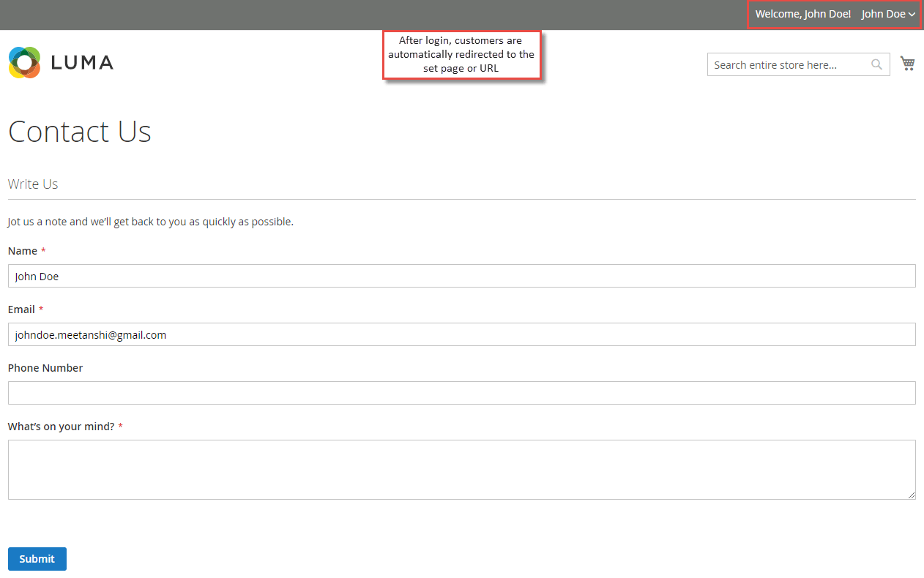
Task: Click the Jot us a note message
Action: (150, 221)
